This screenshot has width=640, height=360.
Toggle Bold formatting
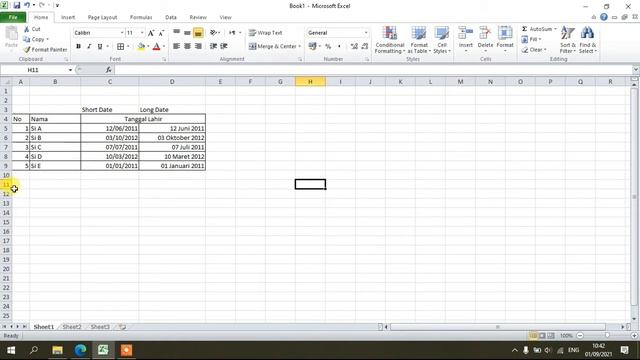pos(78,47)
